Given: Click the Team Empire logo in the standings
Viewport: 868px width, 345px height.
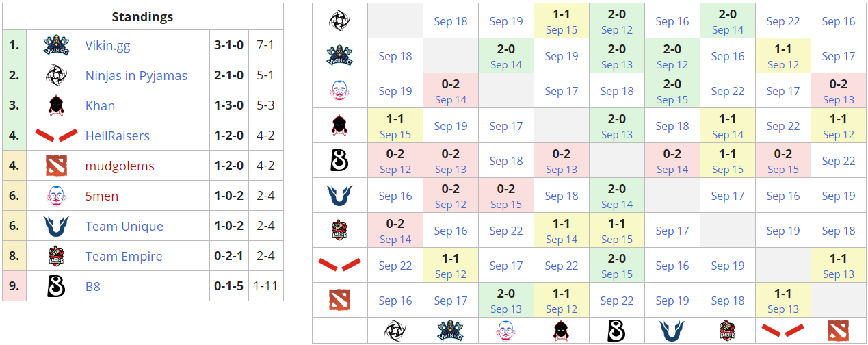Looking at the screenshot, I should (56, 256).
